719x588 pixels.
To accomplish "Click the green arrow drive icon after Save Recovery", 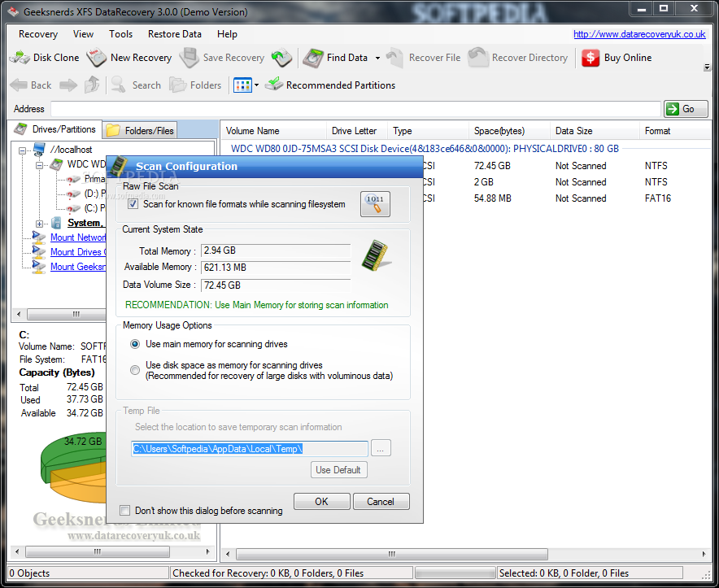I will (281, 58).
